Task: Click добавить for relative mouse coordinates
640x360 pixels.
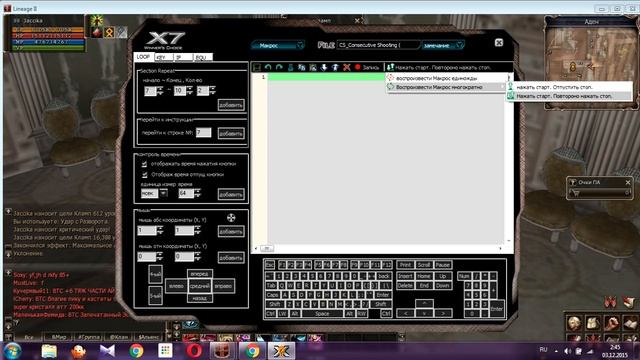Action: 231,258
